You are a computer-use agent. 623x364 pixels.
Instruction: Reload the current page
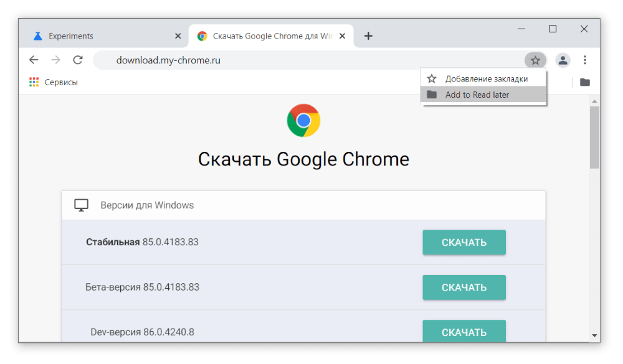(x=78, y=60)
